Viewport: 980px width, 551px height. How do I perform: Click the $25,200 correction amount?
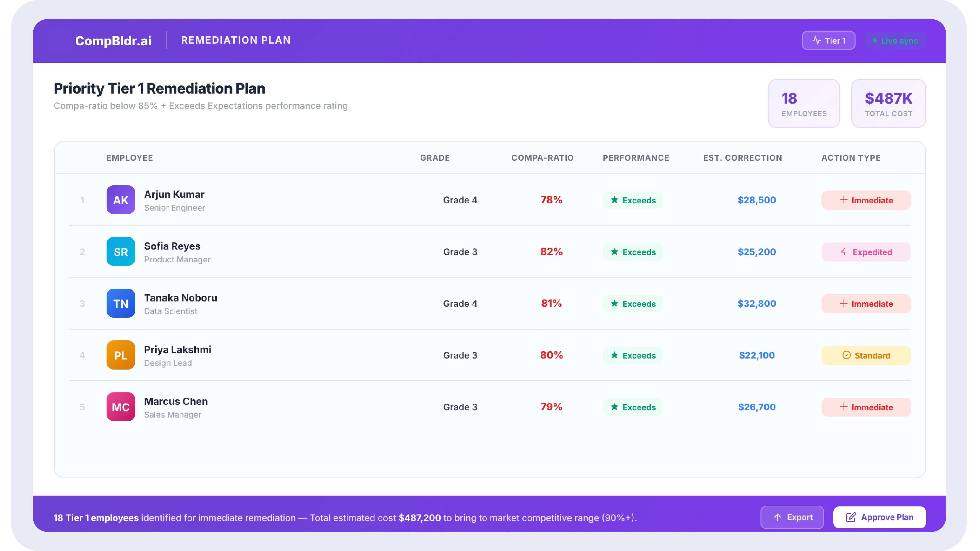757,252
